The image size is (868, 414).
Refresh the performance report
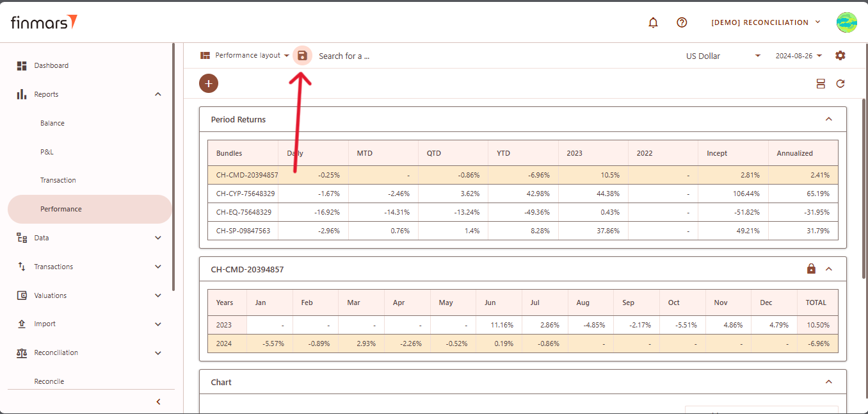pos(840,83)
